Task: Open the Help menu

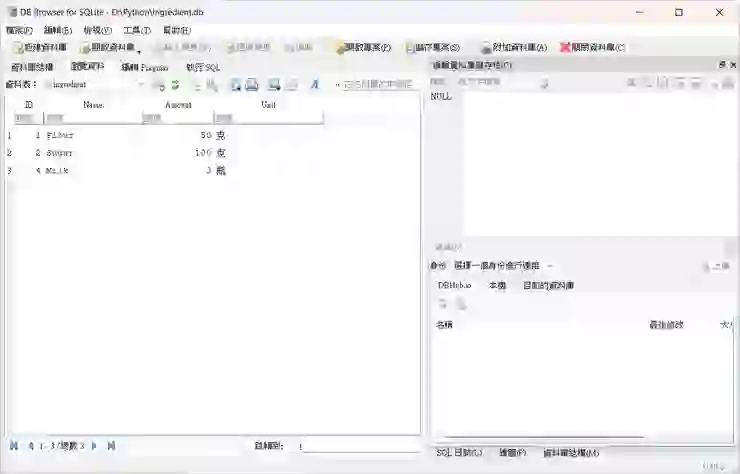Action: point(177,30)
